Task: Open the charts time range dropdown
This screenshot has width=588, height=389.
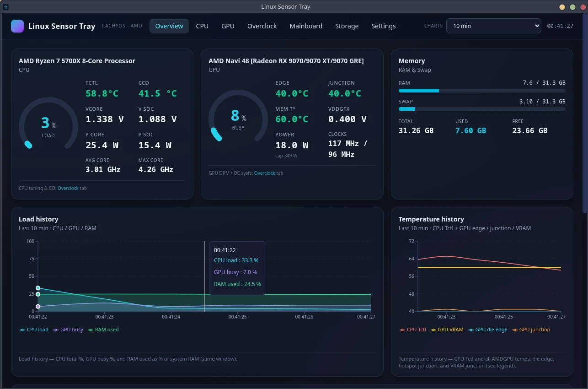Action: coord(494,26)
